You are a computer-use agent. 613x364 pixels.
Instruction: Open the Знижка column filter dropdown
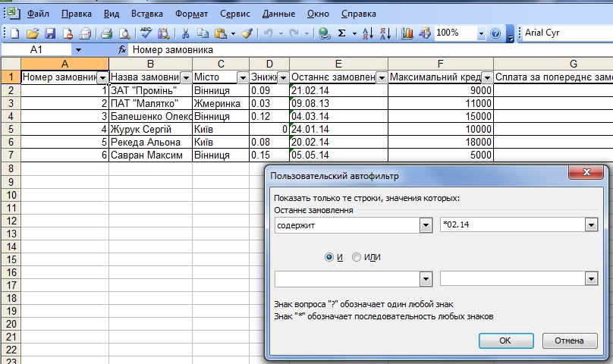(x=284, y=78)
